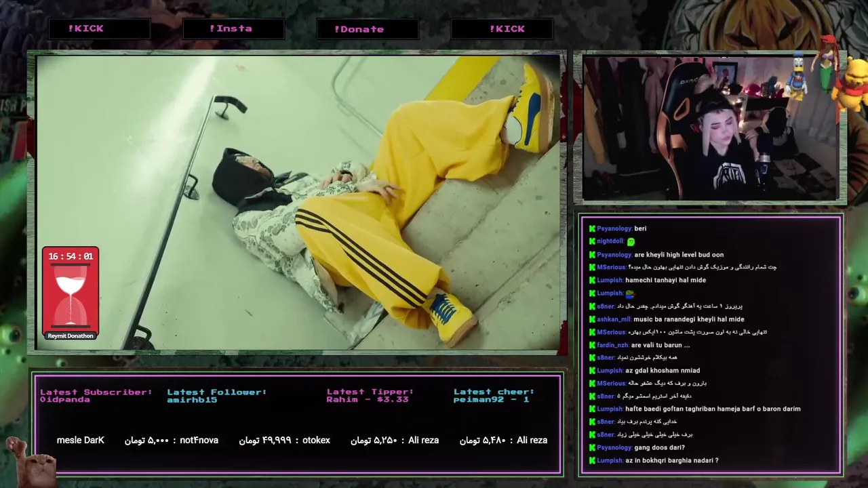Viewport: 868px width, 488px height.
Task: Click message 'az in bokhqri barghia nadari ?'
Action: point(672,460)
